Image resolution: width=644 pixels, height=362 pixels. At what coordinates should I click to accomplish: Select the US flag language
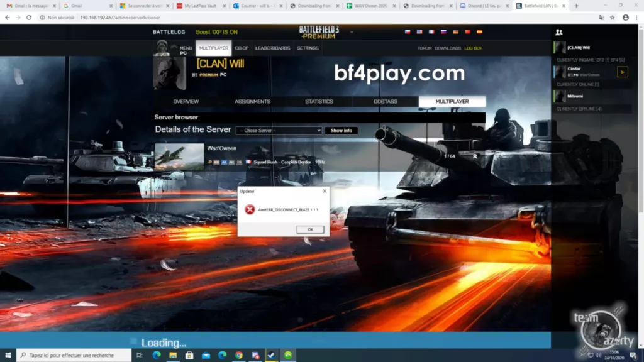[419, 31]
